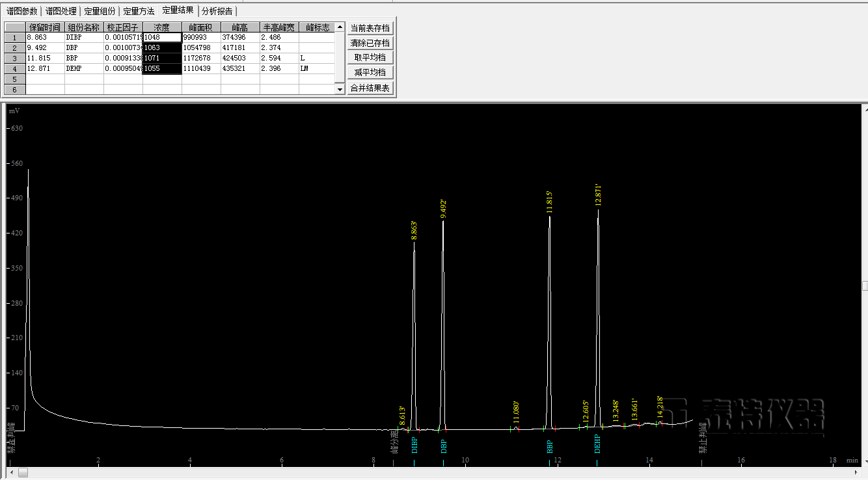Switch to the 谱图参数 tab

coord(22,11)
